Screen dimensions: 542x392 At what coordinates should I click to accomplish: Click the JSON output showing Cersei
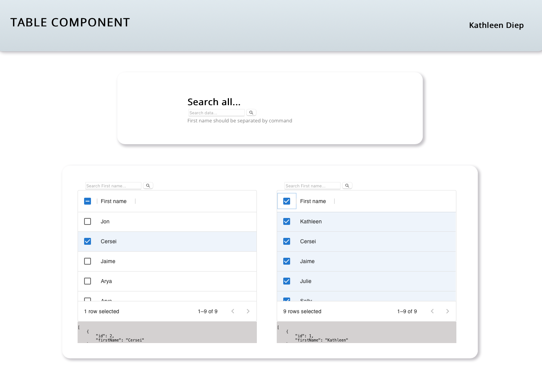coord(167,332)
